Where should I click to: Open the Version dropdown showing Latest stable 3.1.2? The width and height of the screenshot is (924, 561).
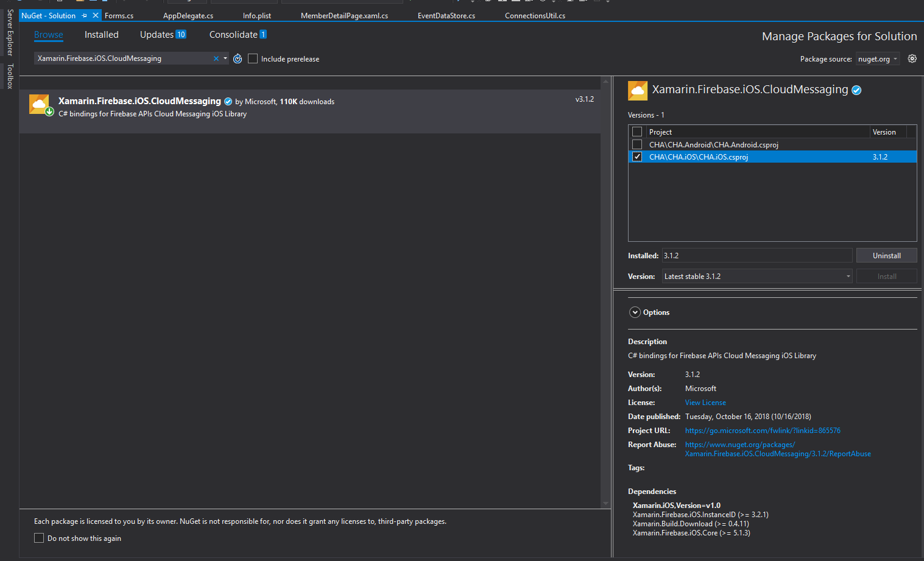coord(757,277)
